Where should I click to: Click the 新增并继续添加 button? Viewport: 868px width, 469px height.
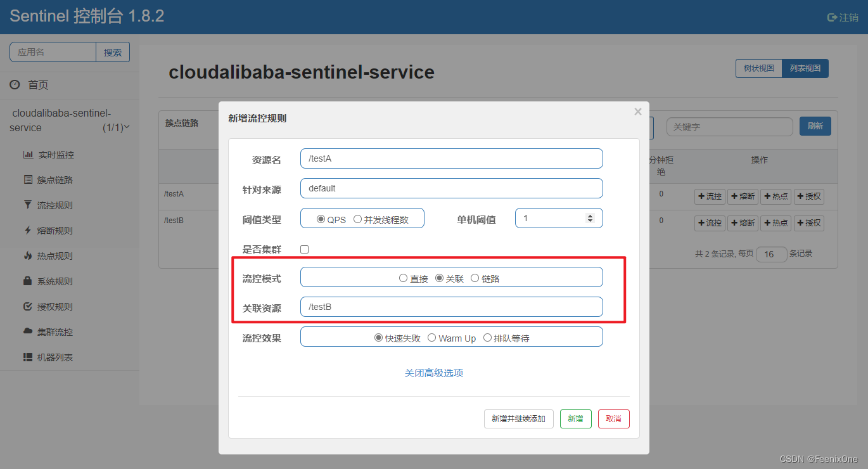[x=518, y=419]
